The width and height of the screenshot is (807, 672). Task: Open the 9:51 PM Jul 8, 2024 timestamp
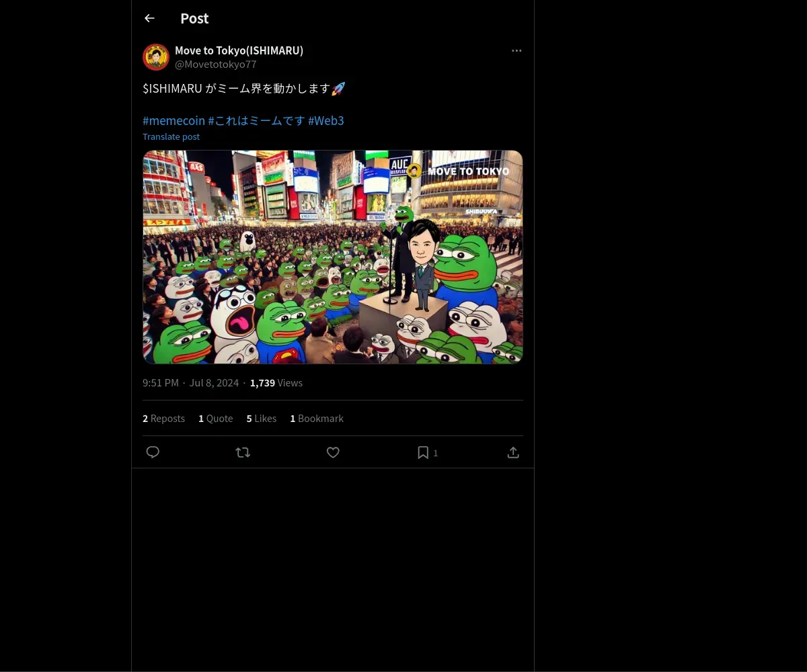(x=190, y=383)
